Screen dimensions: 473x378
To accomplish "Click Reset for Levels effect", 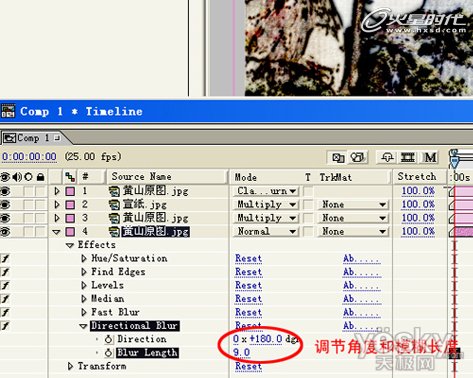I will pos(249,286).
